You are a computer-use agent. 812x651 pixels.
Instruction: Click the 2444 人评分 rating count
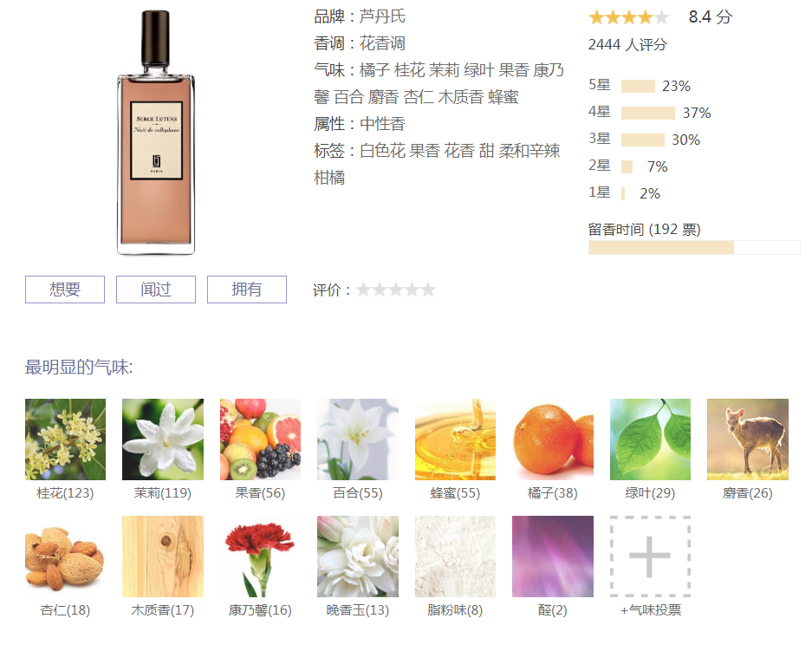point(627,44)
